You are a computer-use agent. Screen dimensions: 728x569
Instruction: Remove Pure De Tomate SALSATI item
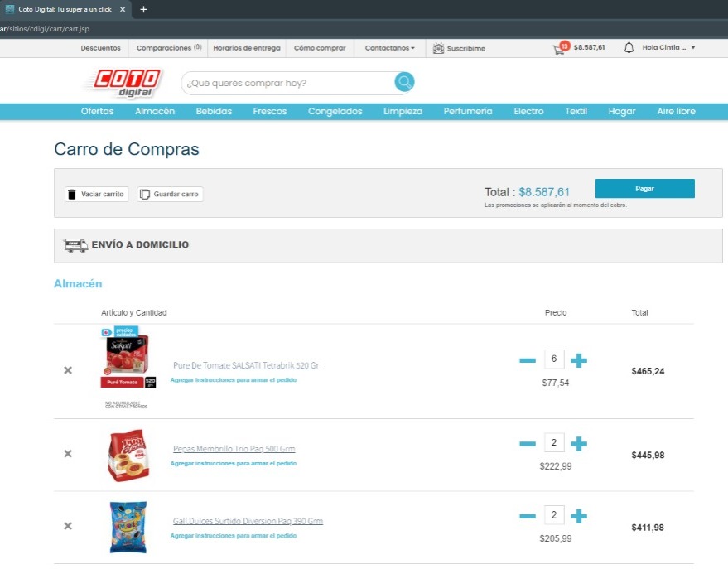(68, 370)
